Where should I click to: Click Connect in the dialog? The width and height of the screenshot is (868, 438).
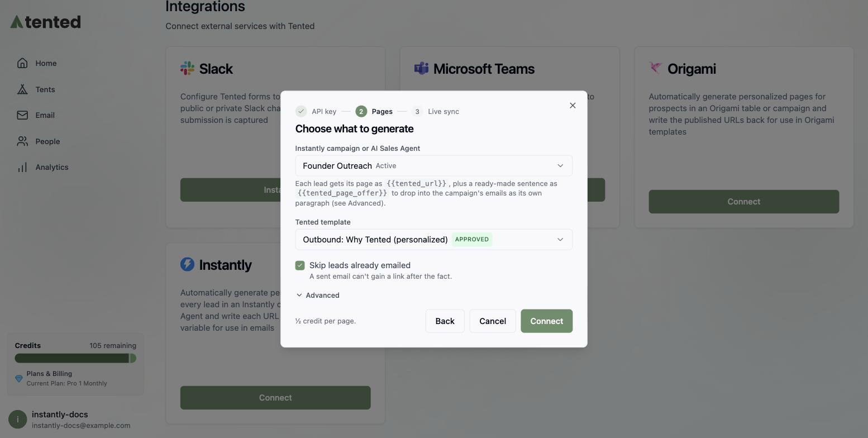point(546,321)
